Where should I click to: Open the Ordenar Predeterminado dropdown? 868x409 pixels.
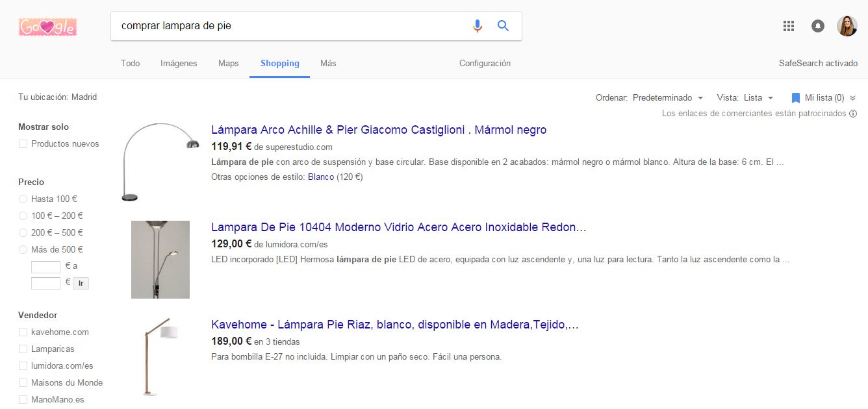click(x=668, y=98)
